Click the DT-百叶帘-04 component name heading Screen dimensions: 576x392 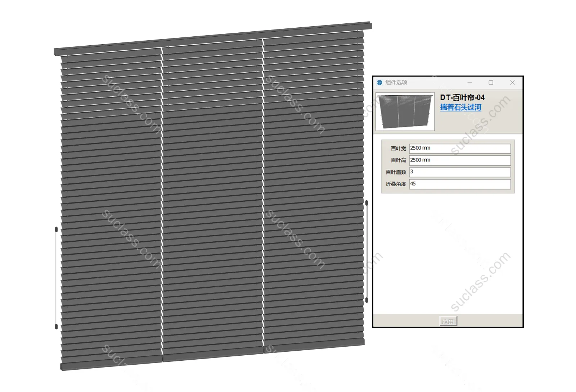462,97
